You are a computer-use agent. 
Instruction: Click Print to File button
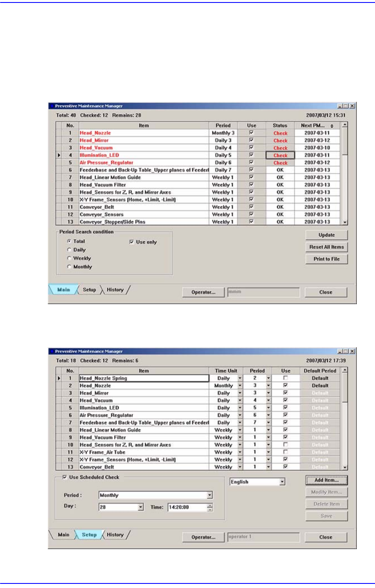[327, 259]
